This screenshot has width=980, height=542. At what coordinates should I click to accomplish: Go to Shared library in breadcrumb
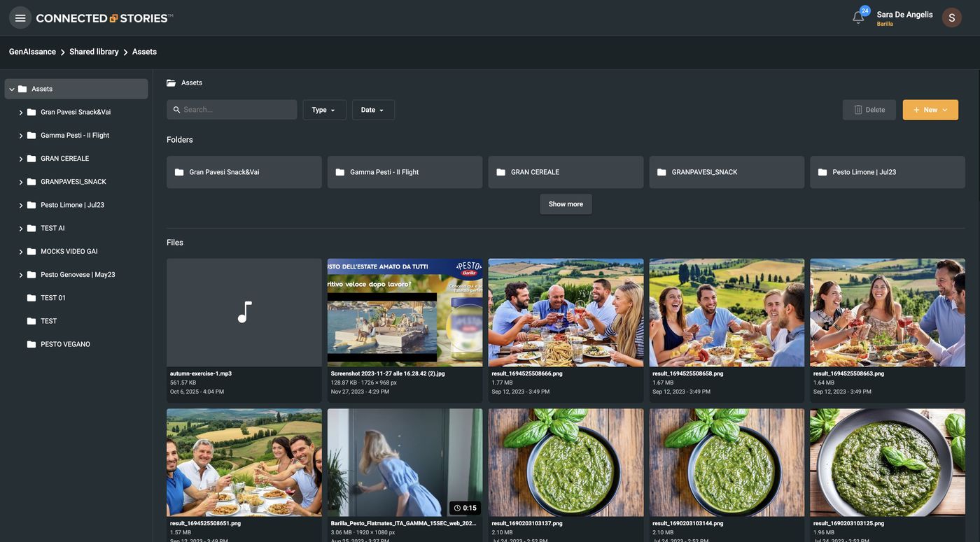point(94,52)
